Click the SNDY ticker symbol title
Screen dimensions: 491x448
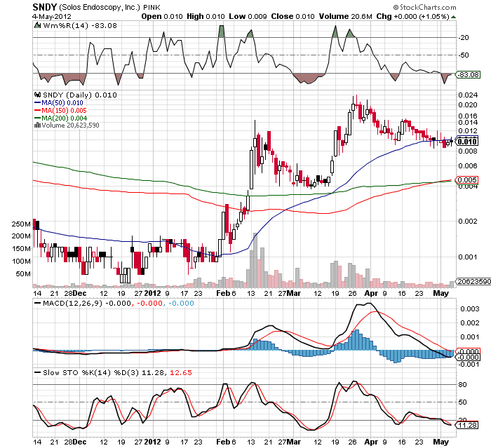pyautogui.click(x=45, y=7)
